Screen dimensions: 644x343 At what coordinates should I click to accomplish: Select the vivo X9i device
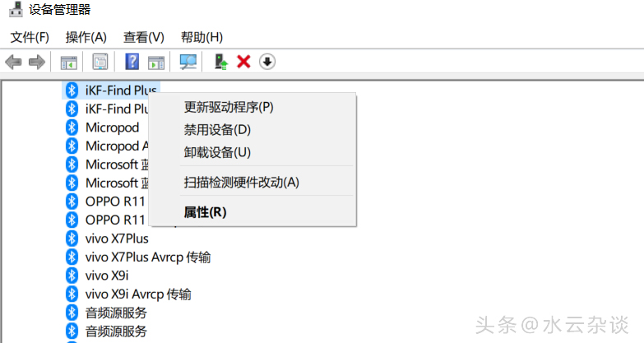(107, 276)
